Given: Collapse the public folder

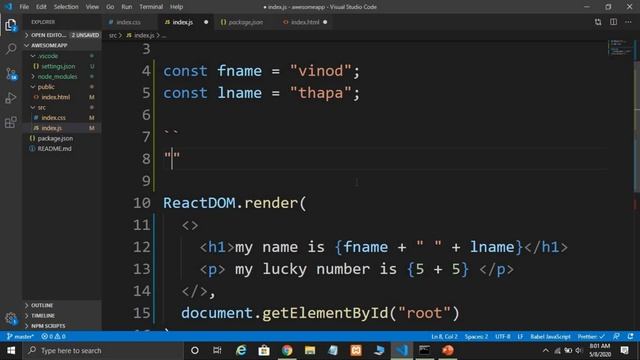Looking at the screenshot, I should click(62, 87).
